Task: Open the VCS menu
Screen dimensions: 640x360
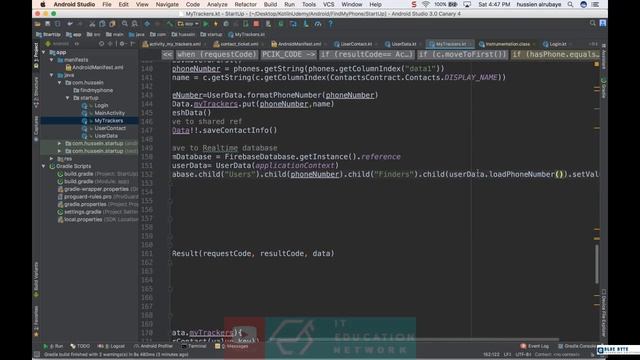Action: tap(329, 4)
